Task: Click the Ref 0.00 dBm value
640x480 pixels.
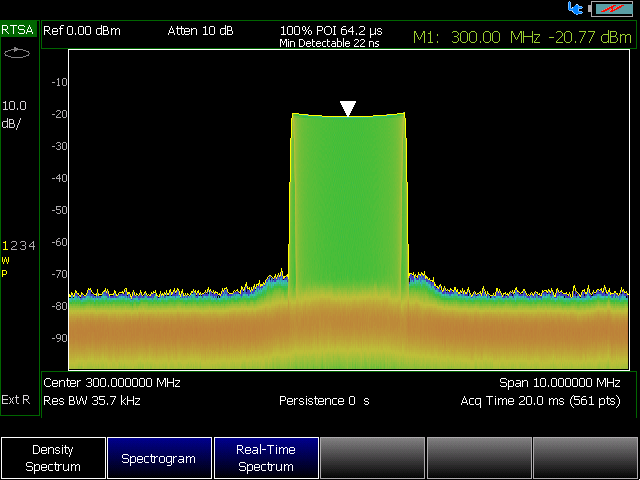Action: pos(82,31)
